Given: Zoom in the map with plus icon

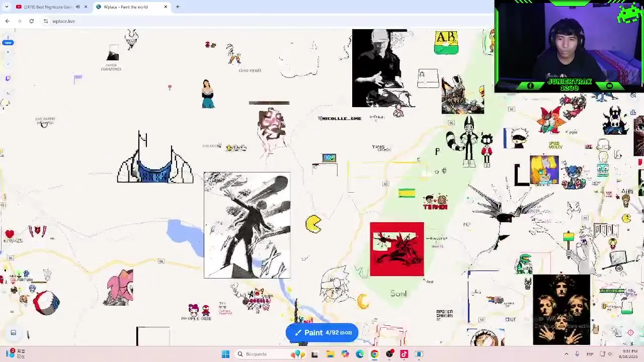Looking at the screenshot, I should click(8, 52).
